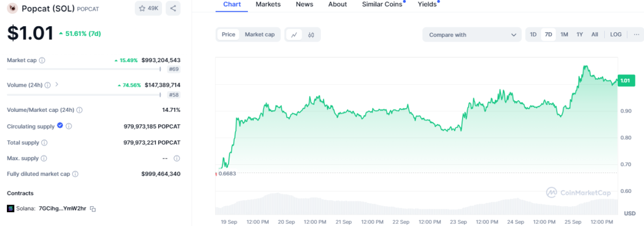The height and width of the screenshot is (226, 644).
Task: Click info icon next to Fully diluted market cap
Action: pos(76,174)
